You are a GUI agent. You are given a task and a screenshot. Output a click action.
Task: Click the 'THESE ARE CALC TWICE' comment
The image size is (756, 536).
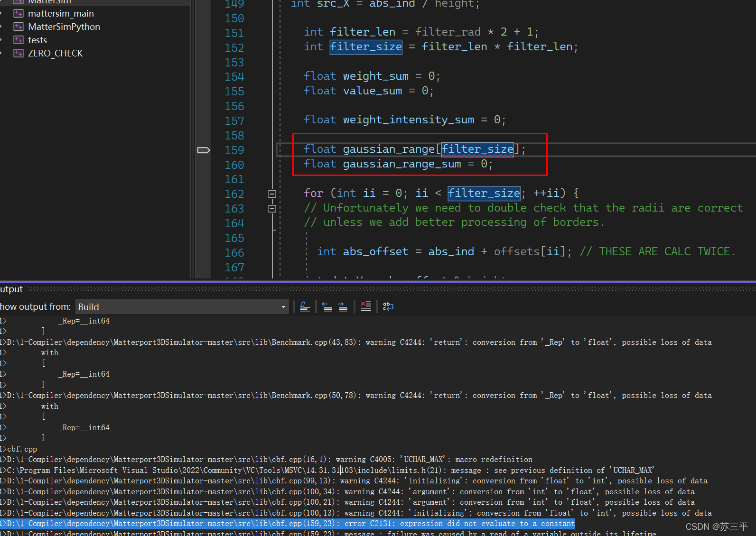[x=657, y=252]
